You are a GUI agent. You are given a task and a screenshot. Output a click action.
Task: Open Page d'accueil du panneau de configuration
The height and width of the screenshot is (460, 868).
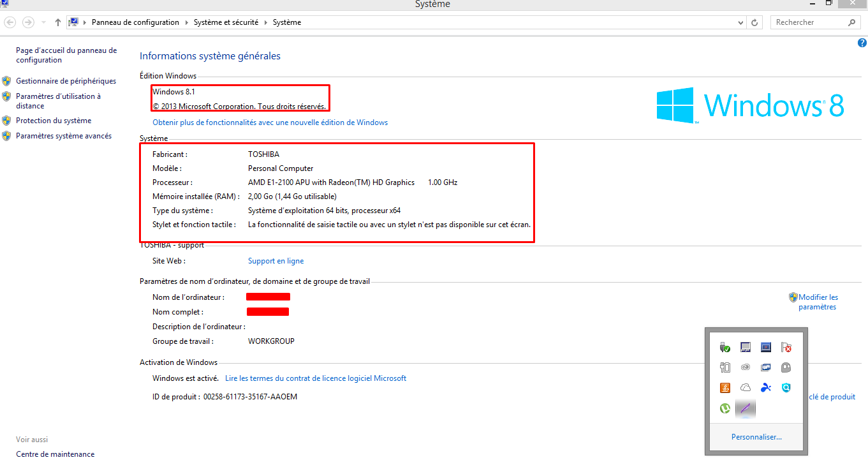click(66, 56)
